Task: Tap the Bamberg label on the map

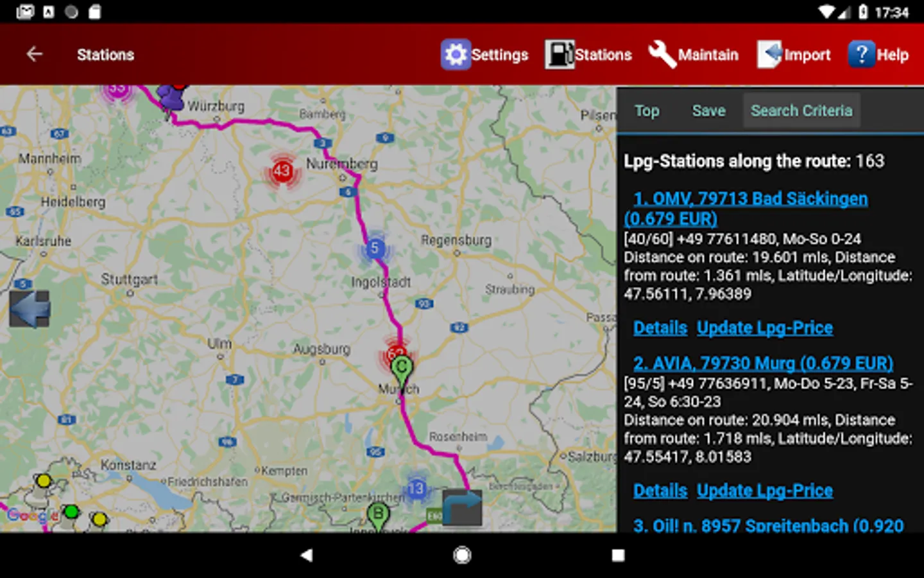Action: click(x=322, y=114)
